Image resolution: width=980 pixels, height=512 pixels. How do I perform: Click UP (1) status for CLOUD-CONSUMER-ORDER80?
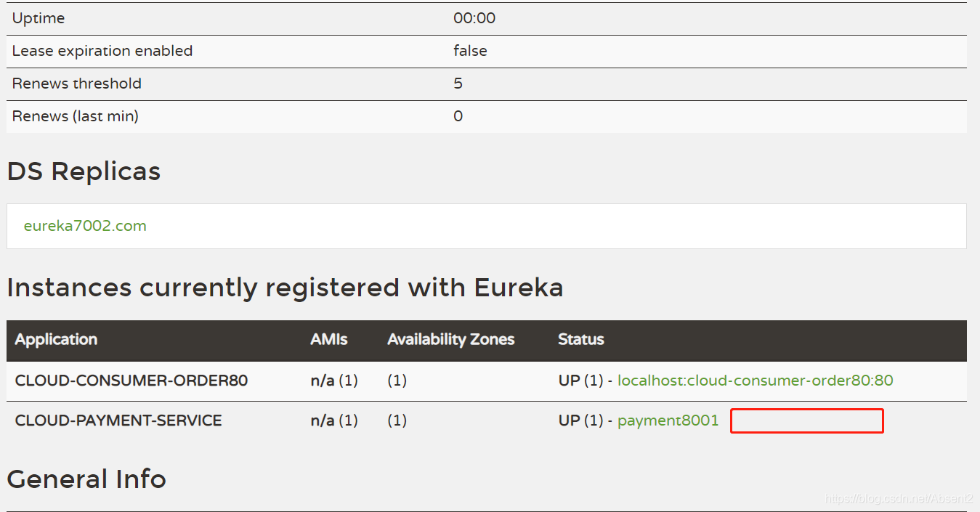(x=580, y=381)
